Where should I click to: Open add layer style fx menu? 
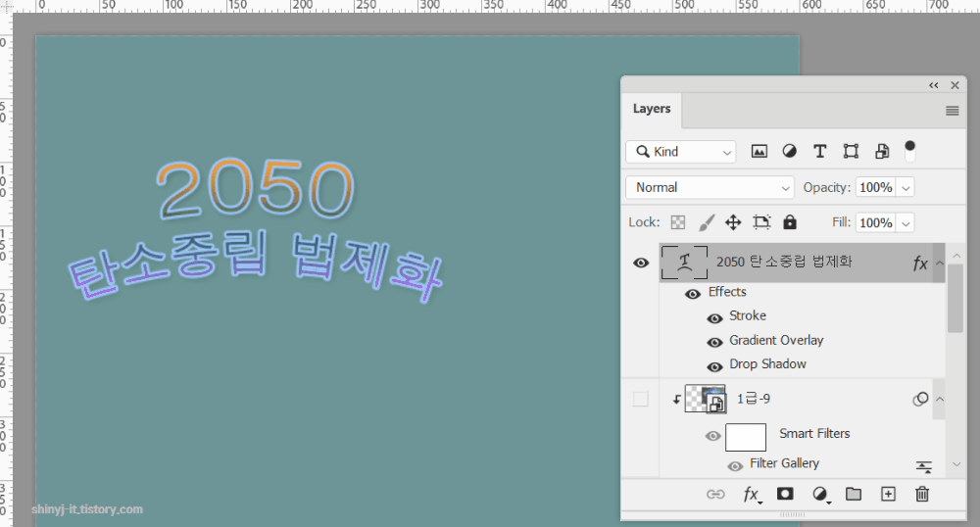pyautogui.click(x=753, y=495)
